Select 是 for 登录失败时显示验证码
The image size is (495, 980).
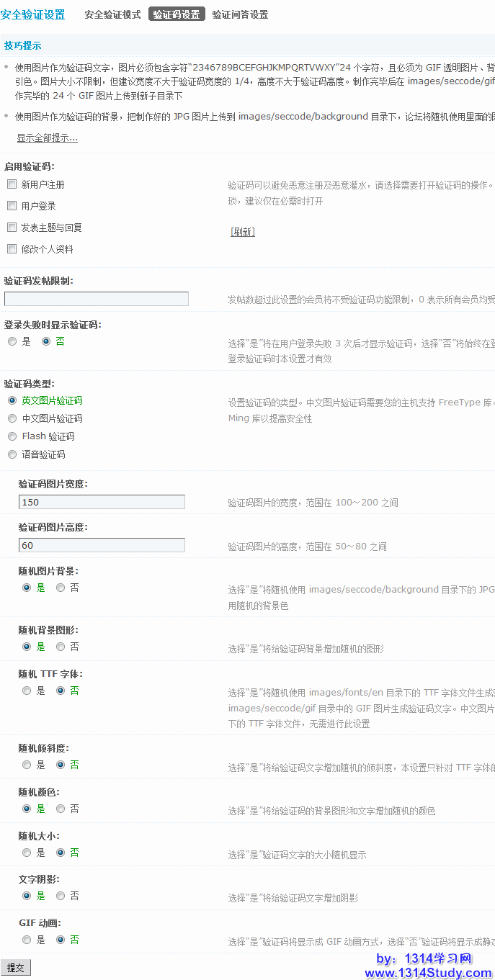pos(12,341)
